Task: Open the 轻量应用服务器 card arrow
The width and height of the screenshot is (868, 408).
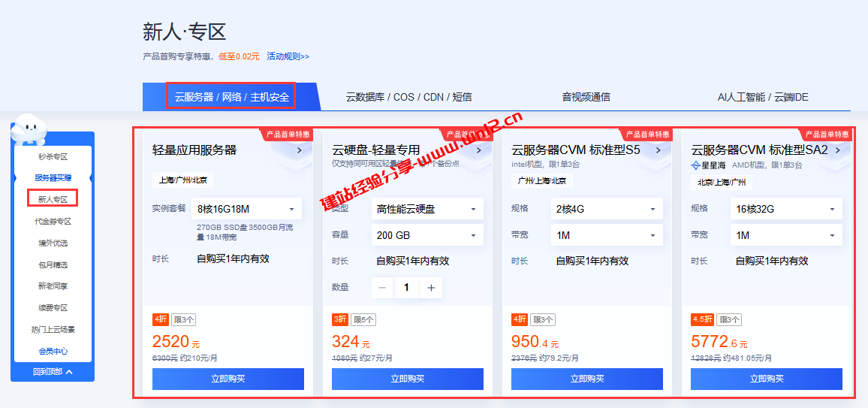Action: click(x=299, y=150)
